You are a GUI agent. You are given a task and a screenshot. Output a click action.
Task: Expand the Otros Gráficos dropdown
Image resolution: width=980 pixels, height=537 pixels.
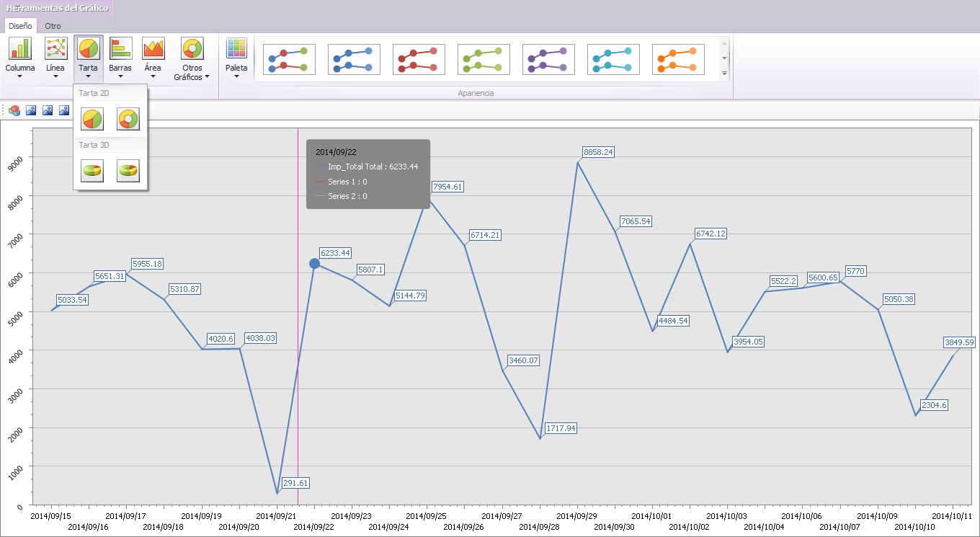click(x=192, y=58)
